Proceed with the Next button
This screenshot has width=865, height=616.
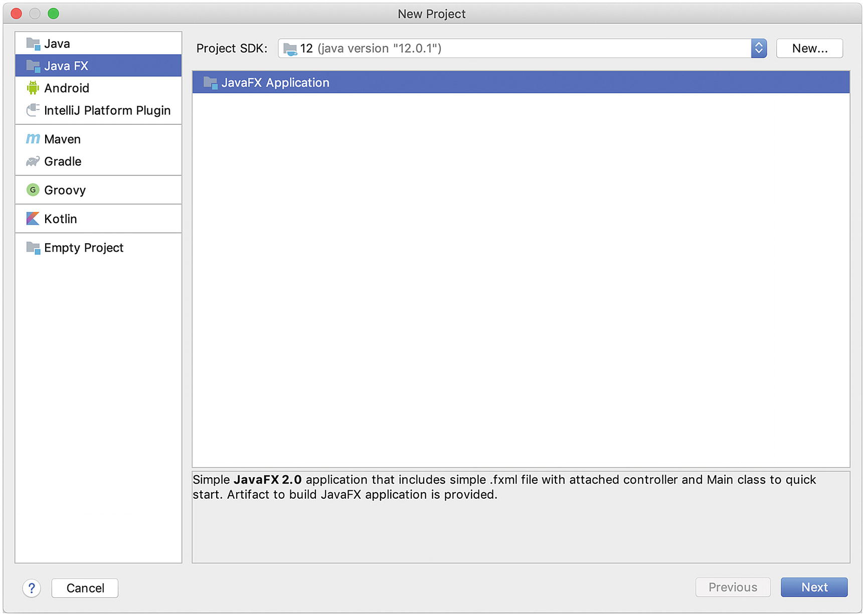814,587
